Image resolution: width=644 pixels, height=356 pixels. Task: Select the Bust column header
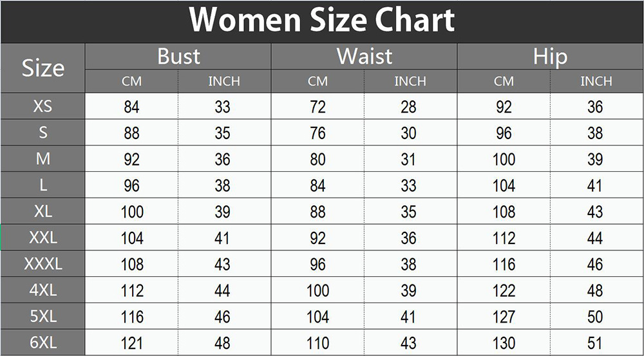[x=178, y=57]
